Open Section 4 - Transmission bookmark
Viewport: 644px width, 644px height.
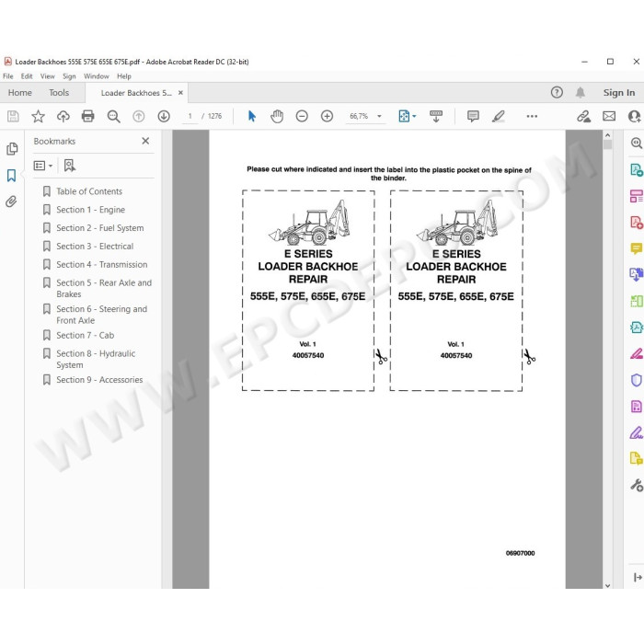102,265
